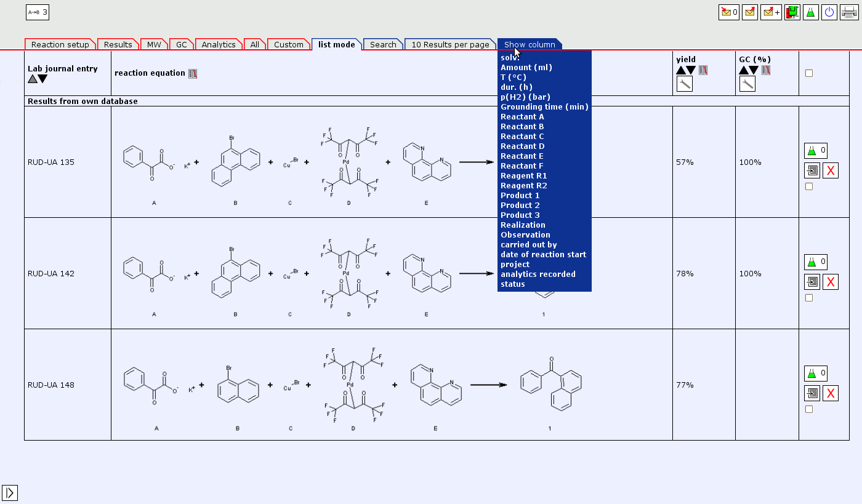Screen dimensions: 862x504
Task: Choose Reagent R1 column option
Action: (x=524, y=176)
